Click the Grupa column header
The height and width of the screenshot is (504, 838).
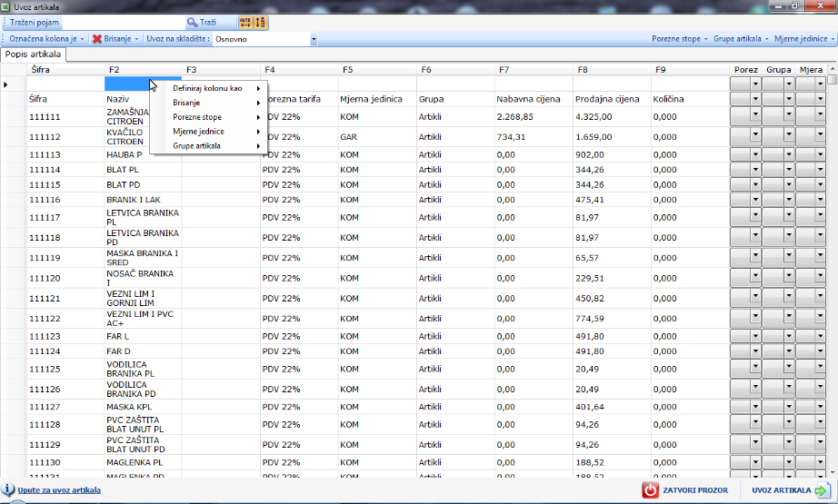pyautogui.click(x=778, y=69)
